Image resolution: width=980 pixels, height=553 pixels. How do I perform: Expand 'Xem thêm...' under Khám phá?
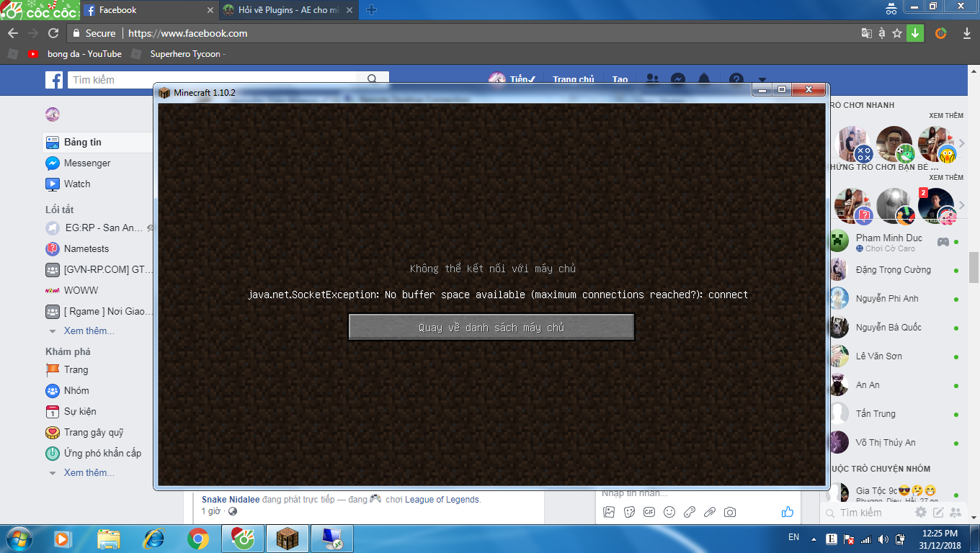[x=89, y=472]
